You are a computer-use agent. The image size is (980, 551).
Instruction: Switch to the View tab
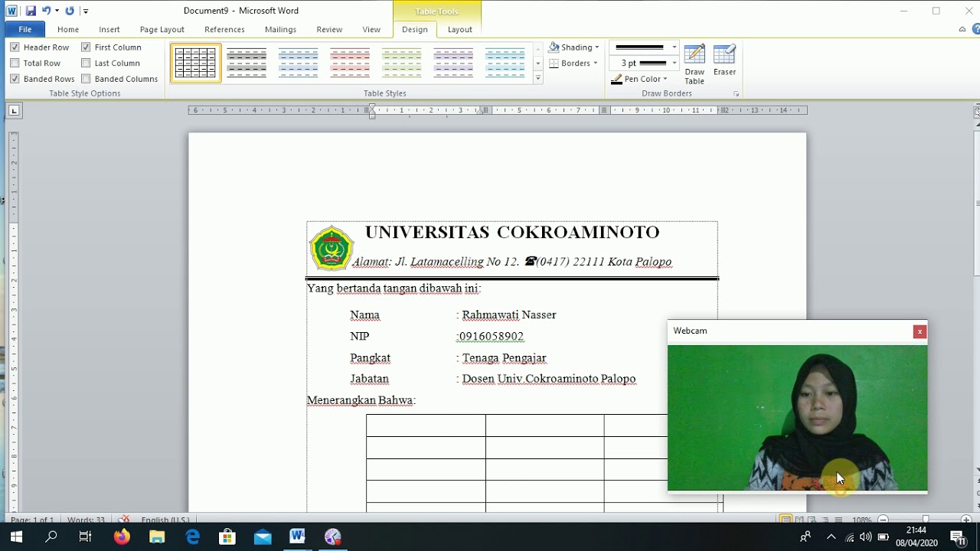click(x=371, y=29)
